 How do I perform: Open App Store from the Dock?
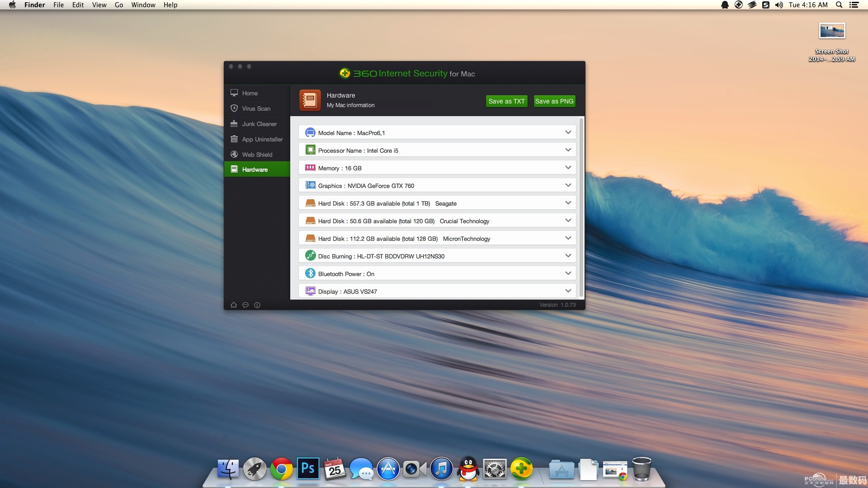pos(388,469)
